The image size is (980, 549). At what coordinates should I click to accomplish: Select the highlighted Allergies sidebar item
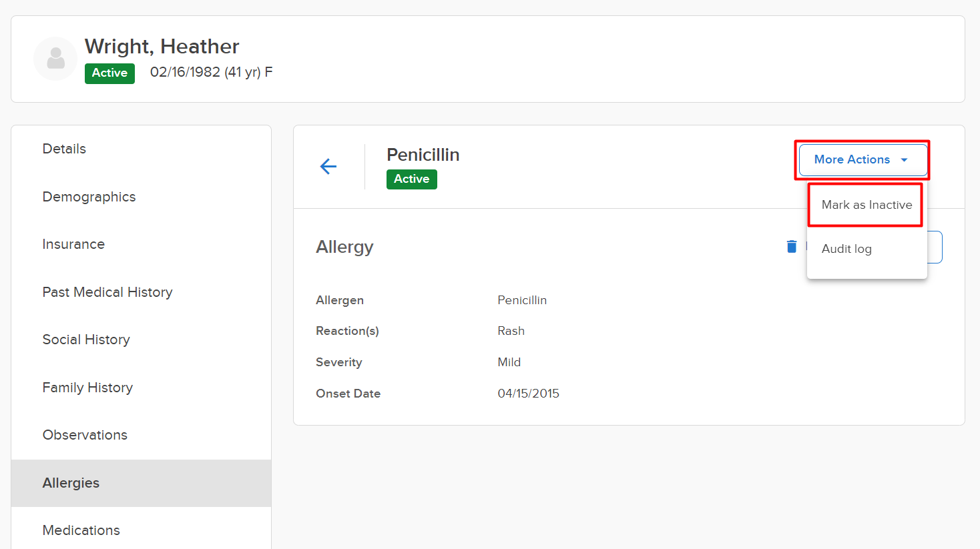tap(71, 483)
